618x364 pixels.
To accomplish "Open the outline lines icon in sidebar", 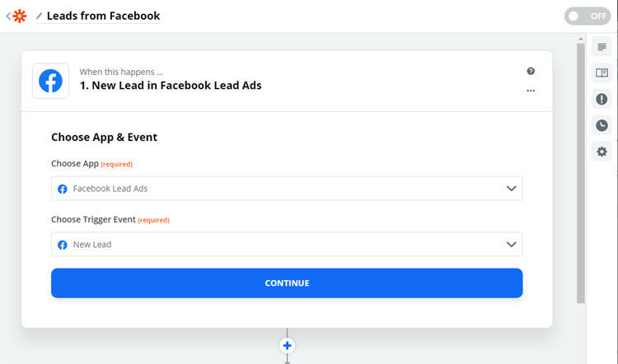I will tap(602, 47).
